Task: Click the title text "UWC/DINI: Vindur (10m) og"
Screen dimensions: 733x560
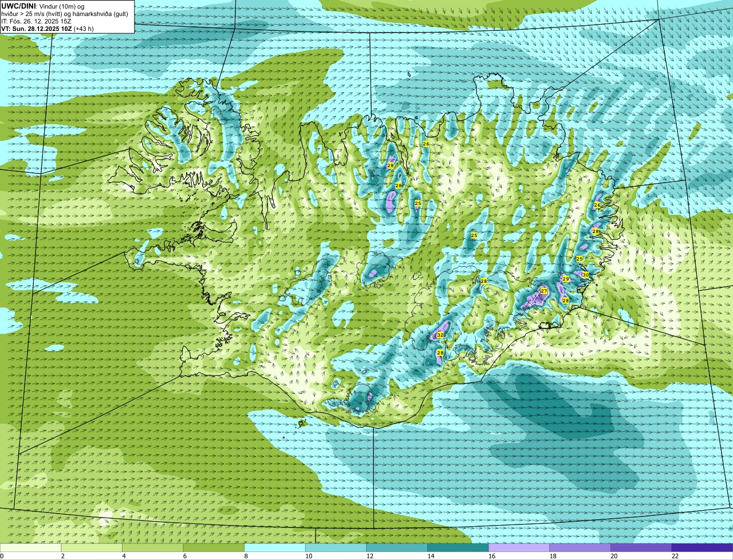Action: pyautogui.click(x=43, y=6)
